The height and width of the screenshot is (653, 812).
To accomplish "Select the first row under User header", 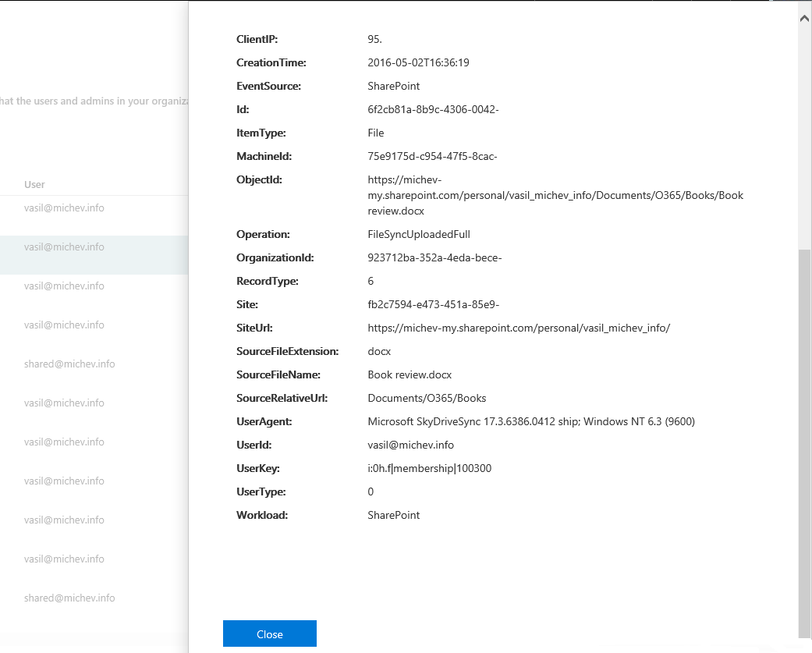I will 64,208.
